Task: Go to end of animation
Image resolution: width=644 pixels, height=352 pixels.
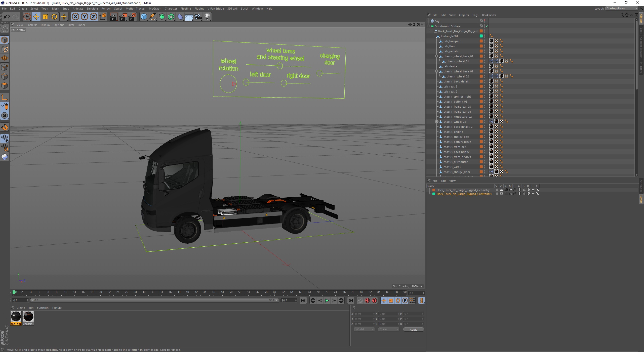Action: 350,300
